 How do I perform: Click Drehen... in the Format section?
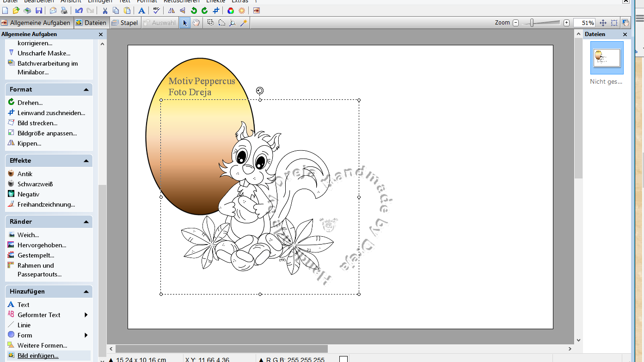(x=30, y=103)
